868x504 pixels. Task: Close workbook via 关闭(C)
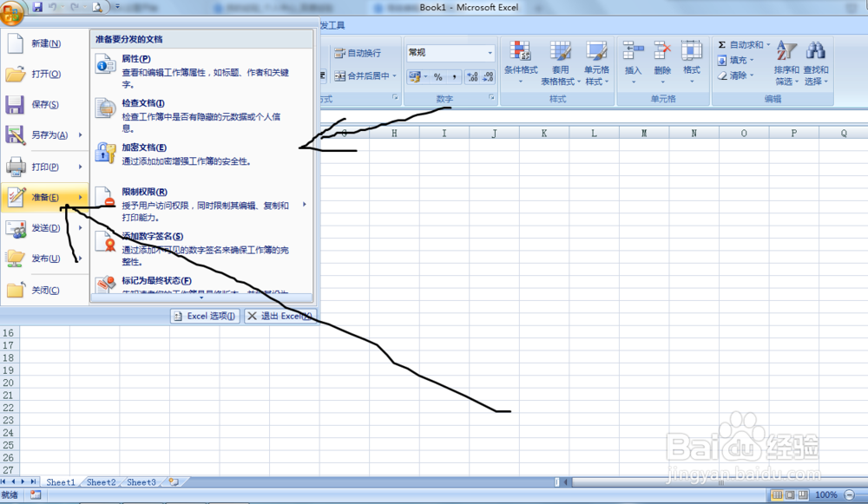click(x=45, y=290)
